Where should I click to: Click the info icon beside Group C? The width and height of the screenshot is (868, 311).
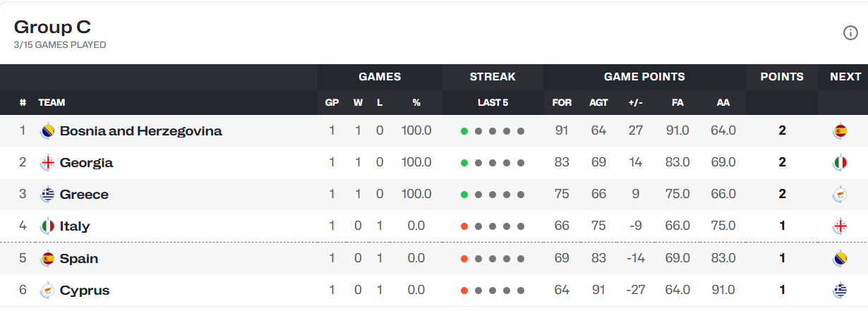[850, 33]
